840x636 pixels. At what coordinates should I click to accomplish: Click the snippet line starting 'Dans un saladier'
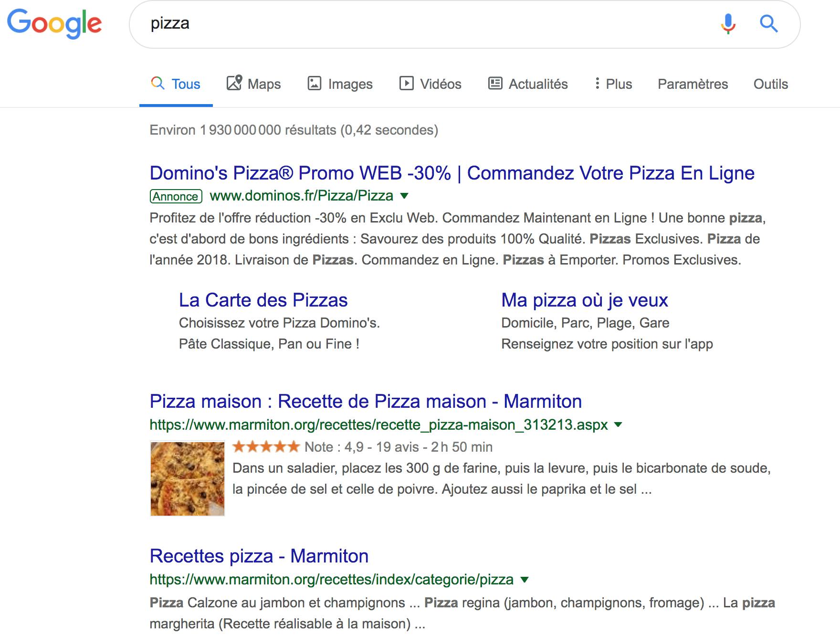click(x=502, y=468)
